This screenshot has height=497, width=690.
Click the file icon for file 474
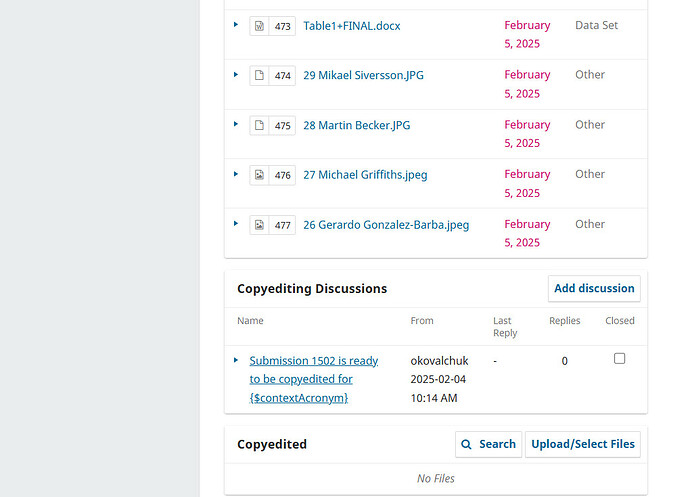pos(259,75)
